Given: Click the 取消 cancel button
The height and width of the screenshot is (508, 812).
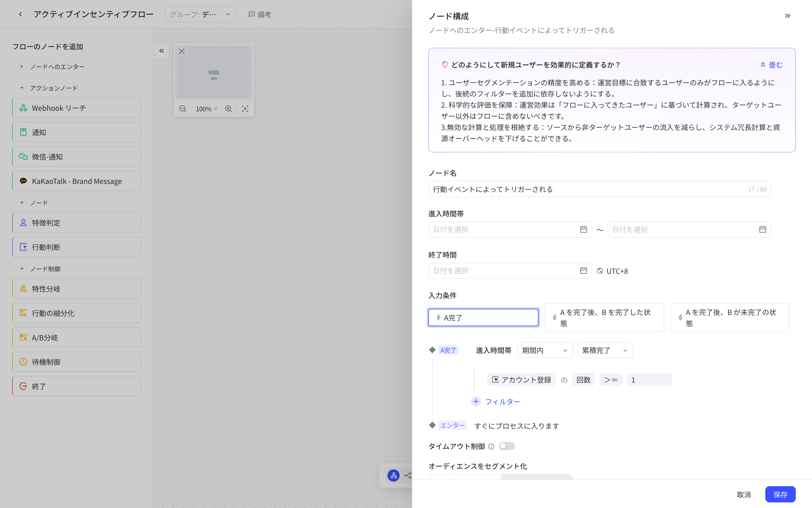Looking at the screenshot, I should click(x=743, y=495).
